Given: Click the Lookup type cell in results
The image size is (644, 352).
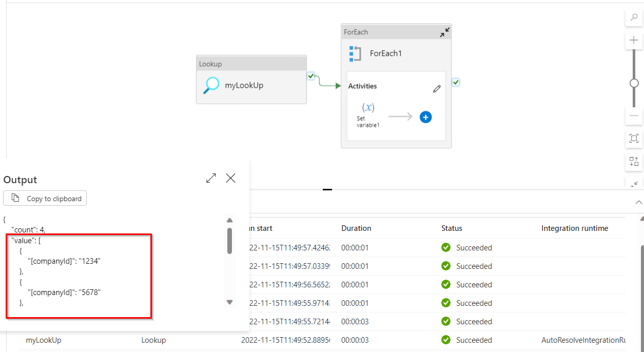Looking at the screenshot, I should coord(153,340).
